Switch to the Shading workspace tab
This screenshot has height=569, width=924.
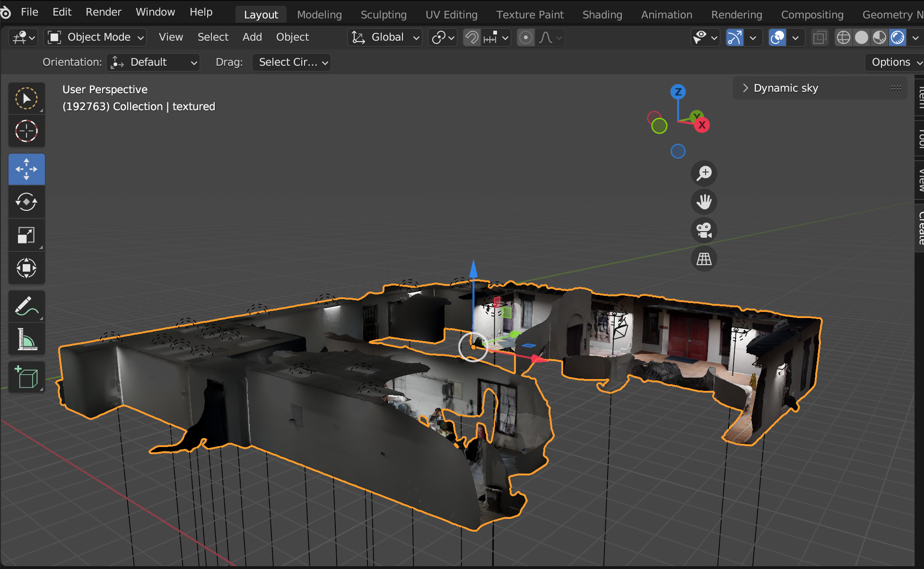click(602, 15)
